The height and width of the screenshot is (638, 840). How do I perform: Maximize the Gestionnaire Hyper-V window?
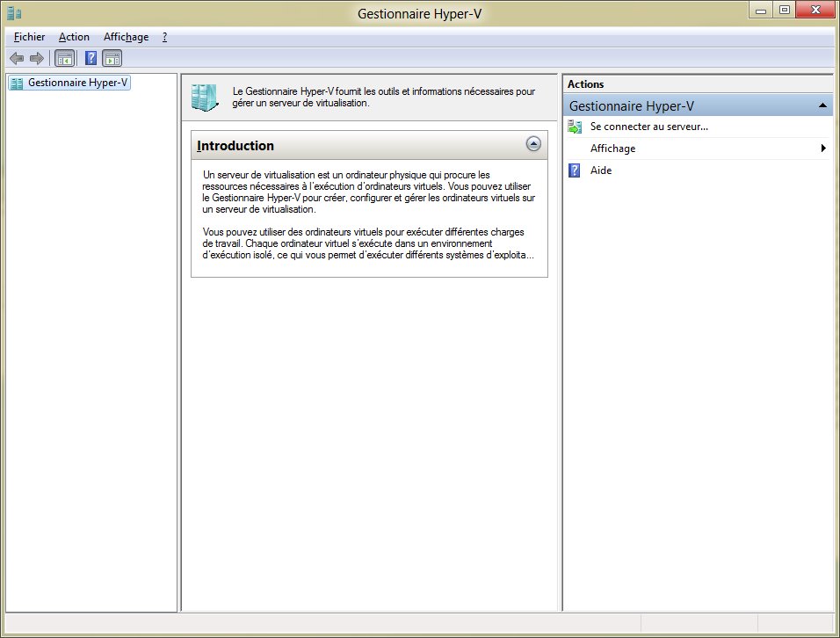click(x=785, y=10)
